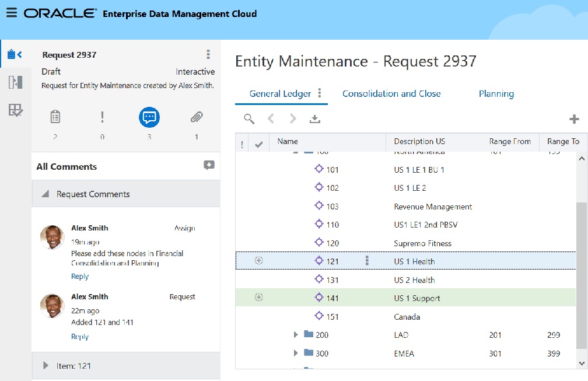The width and height of the screenshot is (588, 381).
Task: Show request attachments paperclip icon
Action: point(197,117)
